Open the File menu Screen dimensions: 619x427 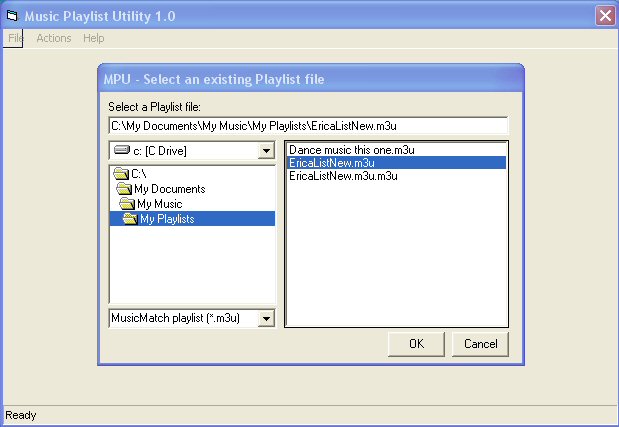point(14,38)
